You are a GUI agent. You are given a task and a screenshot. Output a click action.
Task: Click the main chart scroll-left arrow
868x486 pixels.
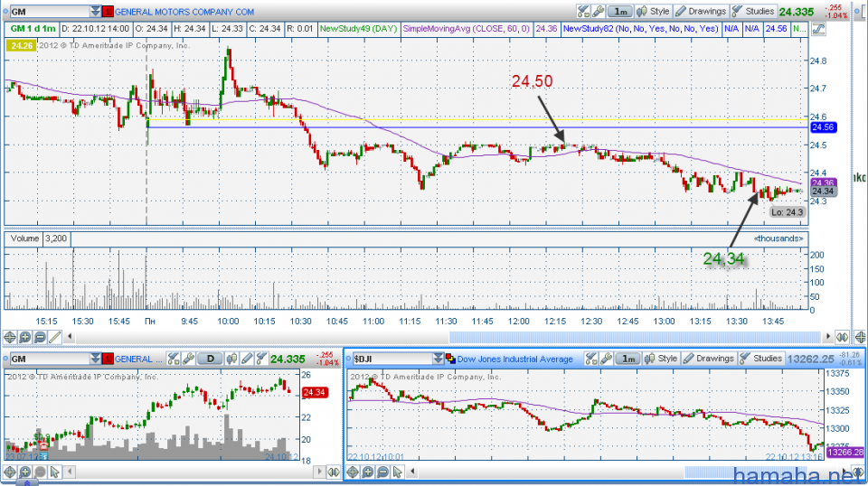[x=70, y=336]
